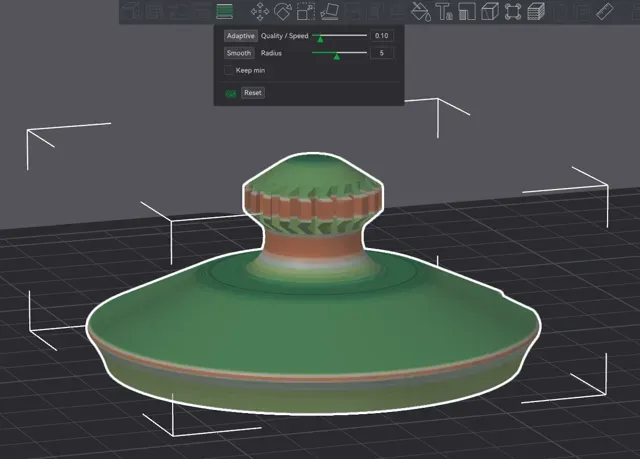Viewport: 640px width, 459px height.
Task: Select the Scale tool
Action: (x=306, y=11)
